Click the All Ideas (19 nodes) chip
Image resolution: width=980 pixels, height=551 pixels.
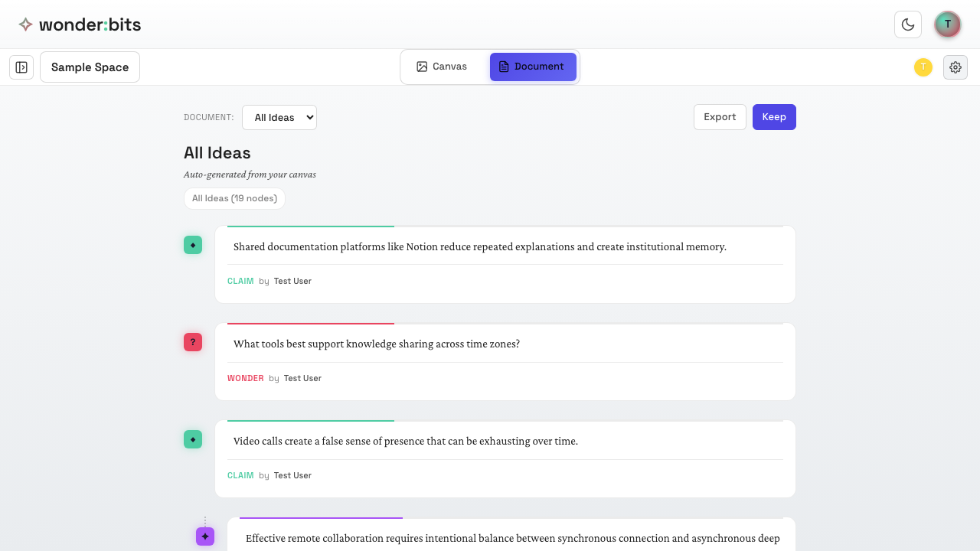tap(234, 198)
